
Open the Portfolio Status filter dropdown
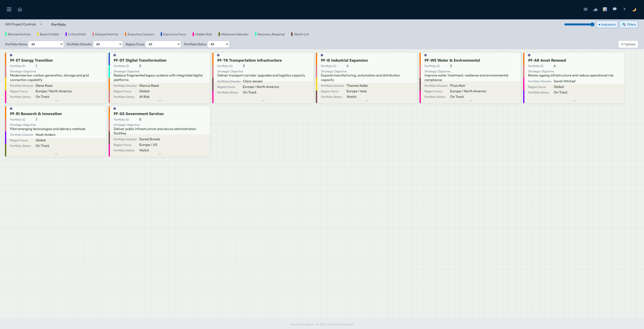point(219,44)
